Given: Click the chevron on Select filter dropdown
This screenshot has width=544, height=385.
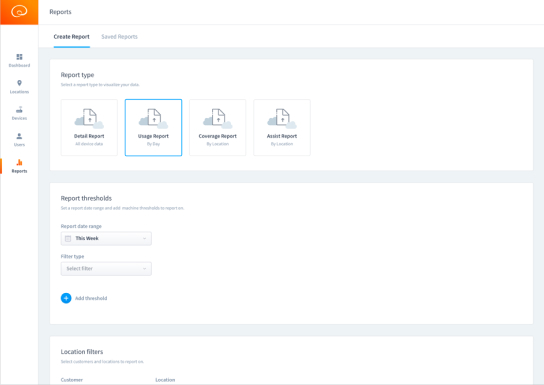Looking at the screenshot, I should tap(145, 268).
